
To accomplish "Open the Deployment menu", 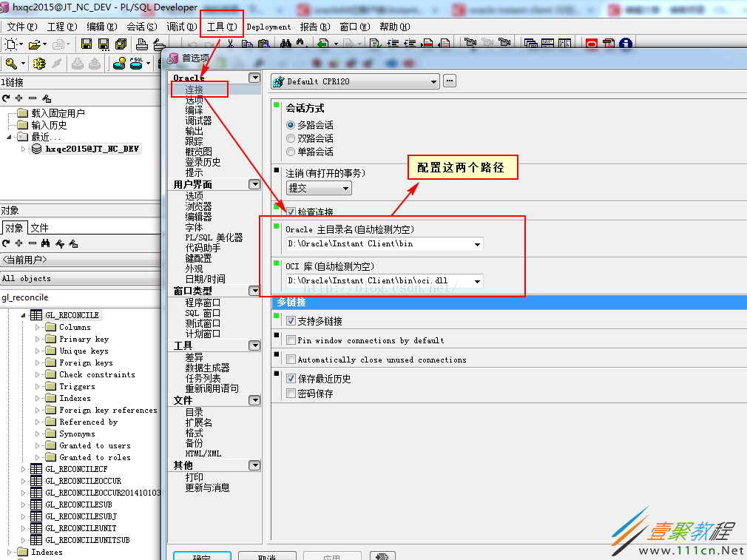I will tap(268, 27).
